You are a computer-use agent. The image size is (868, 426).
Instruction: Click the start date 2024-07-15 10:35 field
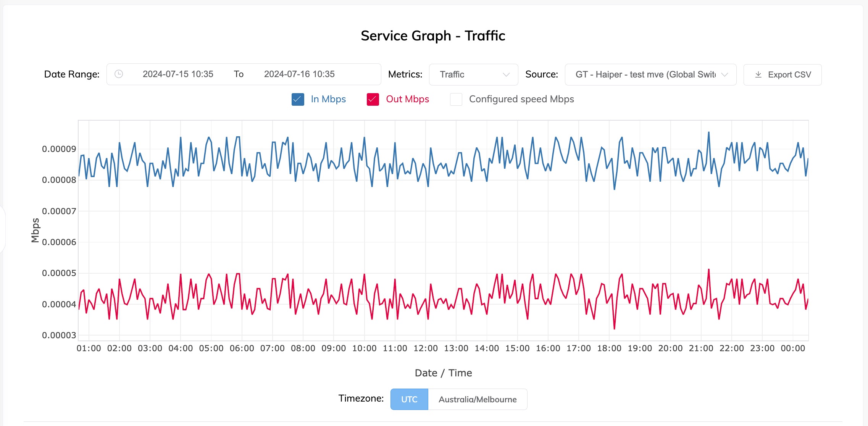[178, 74]
